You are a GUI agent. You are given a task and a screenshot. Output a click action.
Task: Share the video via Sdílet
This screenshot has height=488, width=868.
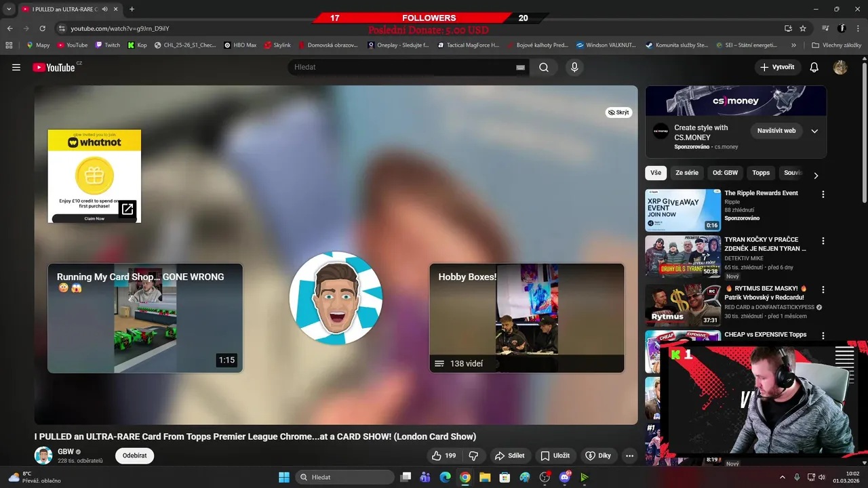510,455
